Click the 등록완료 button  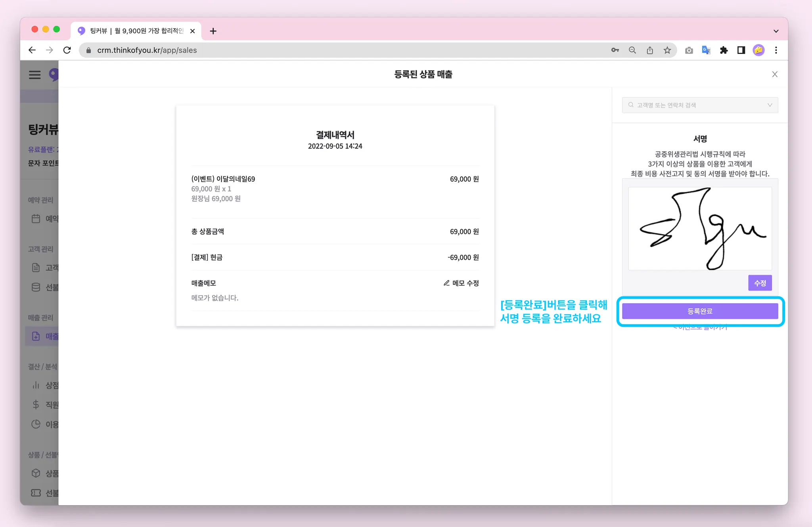700,311
